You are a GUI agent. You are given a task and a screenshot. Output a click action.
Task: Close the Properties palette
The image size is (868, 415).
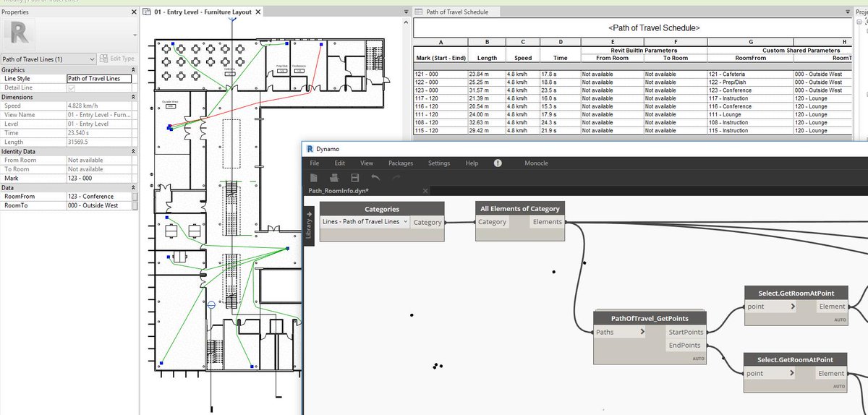pos(135,12)
